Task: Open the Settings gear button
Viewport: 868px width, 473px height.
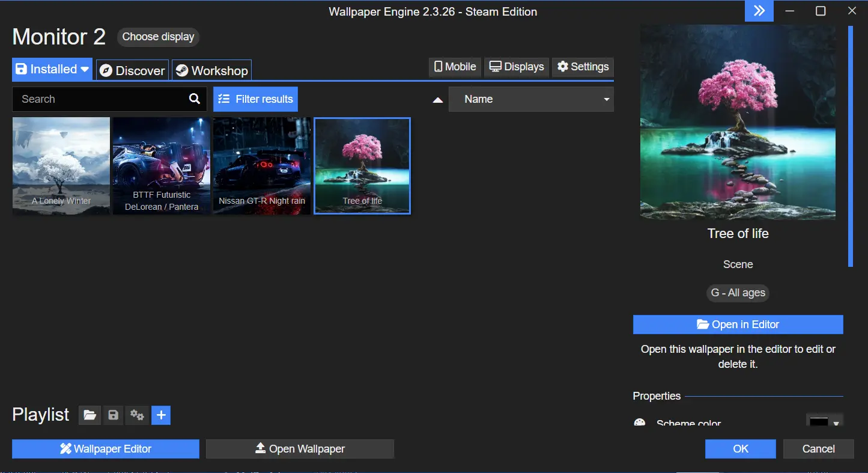Action: pos(583,67)
